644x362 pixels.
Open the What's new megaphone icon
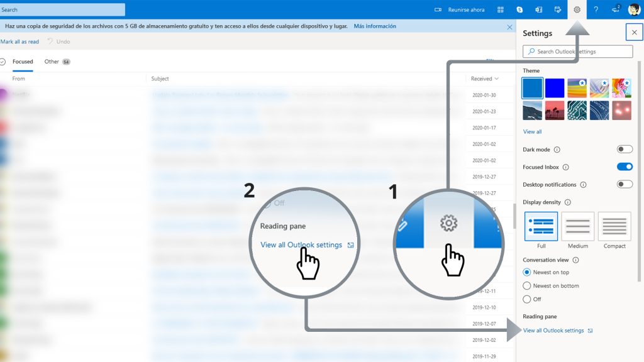tap(615, 9)
